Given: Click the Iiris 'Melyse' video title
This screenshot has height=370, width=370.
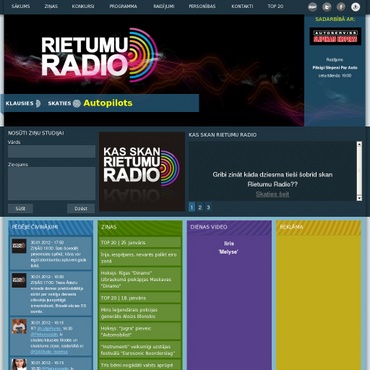Looking at the screenshot, I should [x=229, y=248].
